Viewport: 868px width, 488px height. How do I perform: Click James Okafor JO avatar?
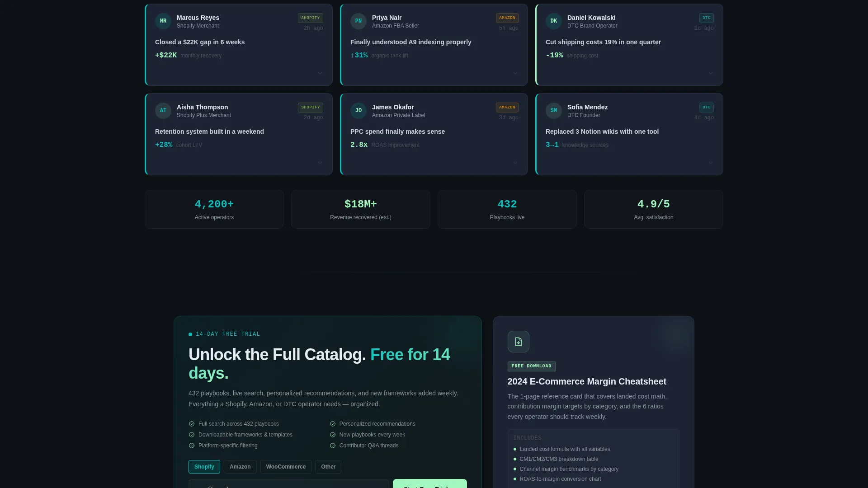coord(359,111)
